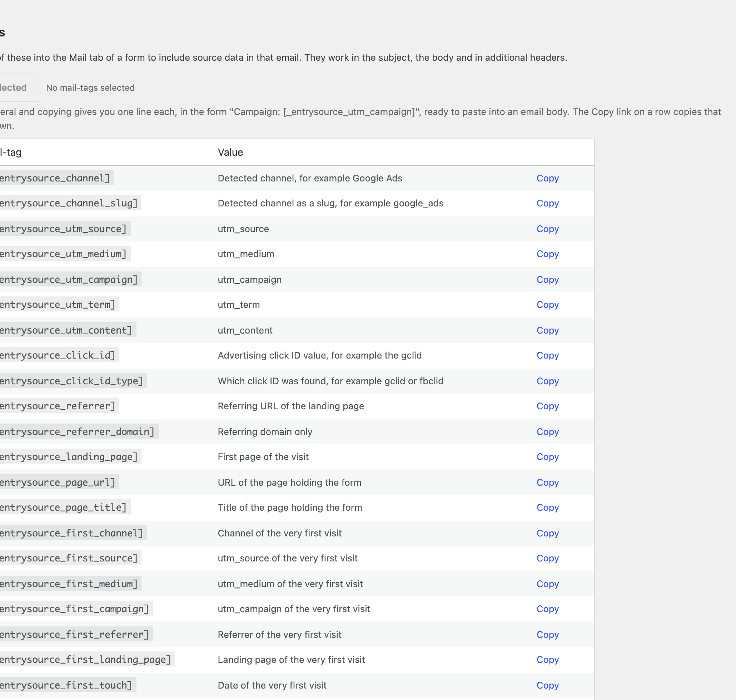Select the entrysource_click_id] code tag

[59, 355]
